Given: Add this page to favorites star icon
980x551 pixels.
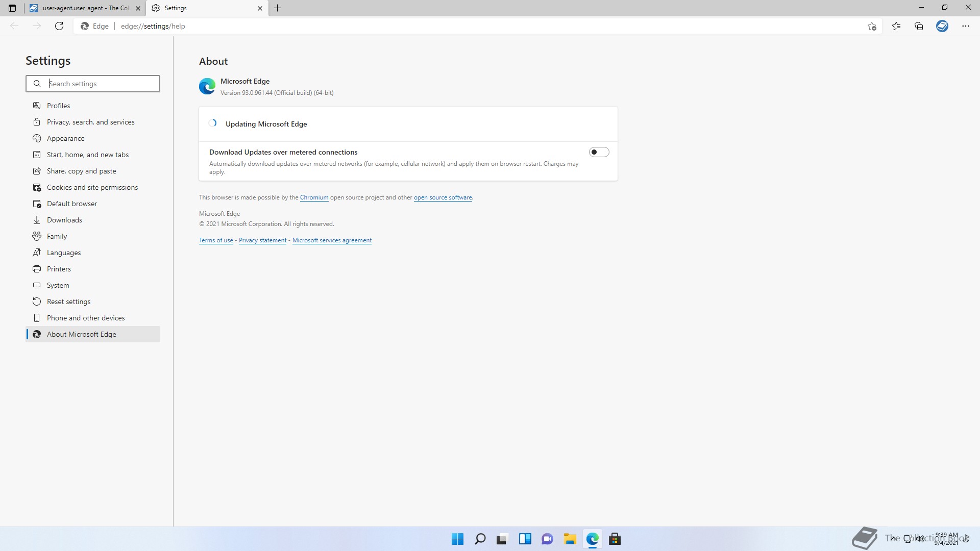Looking at the screenshot, I should [872, 26].
